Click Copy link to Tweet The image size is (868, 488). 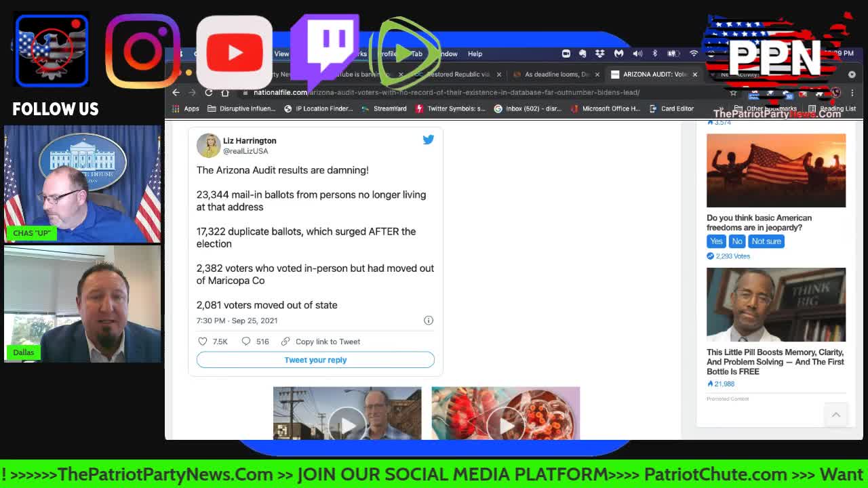click(x=321, y=342)
